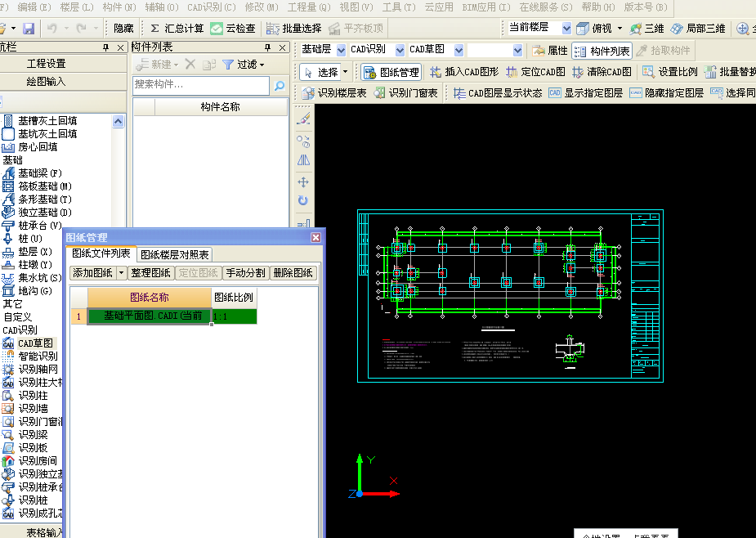Screen dimensions: 756x538
Task: Click 插入CAD图形 insert CAD graphic
Action: tap(464, 73)
